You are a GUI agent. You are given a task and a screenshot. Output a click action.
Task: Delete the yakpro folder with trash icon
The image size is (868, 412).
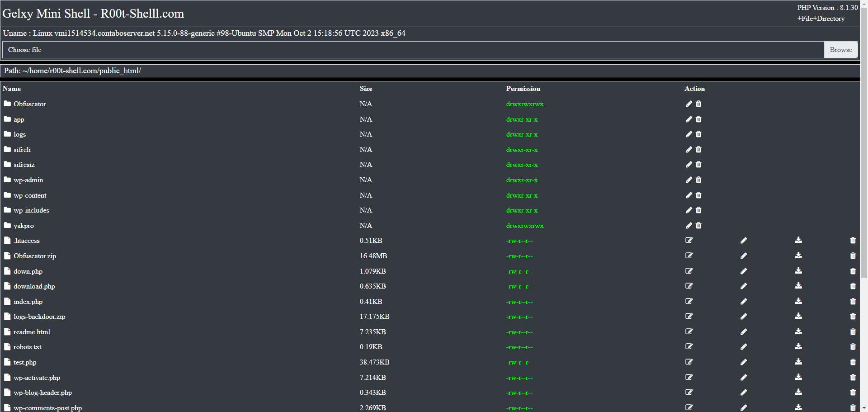[698, 226]
